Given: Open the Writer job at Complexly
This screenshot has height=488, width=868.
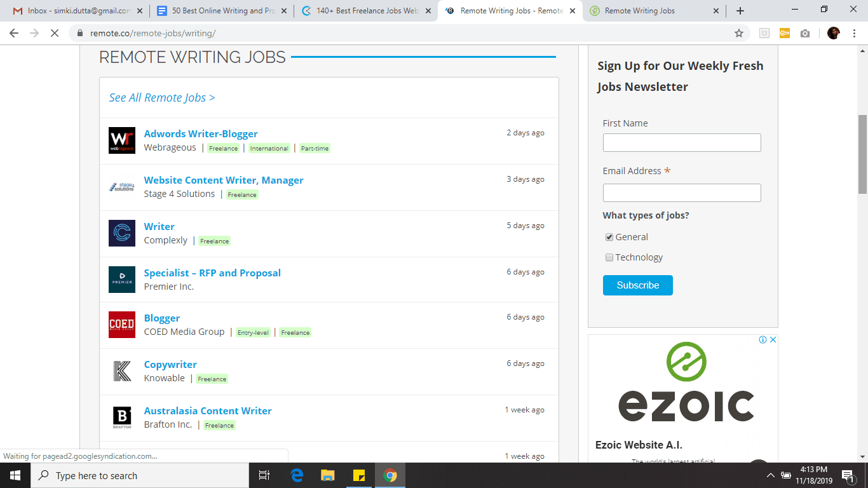Looking at the screenshot, I should pos(159,226).
